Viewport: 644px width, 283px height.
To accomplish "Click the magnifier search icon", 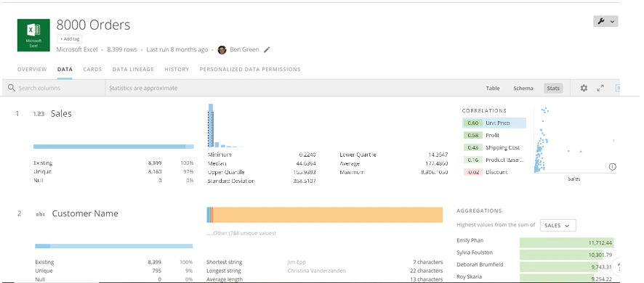I will (x=12, y=88).
